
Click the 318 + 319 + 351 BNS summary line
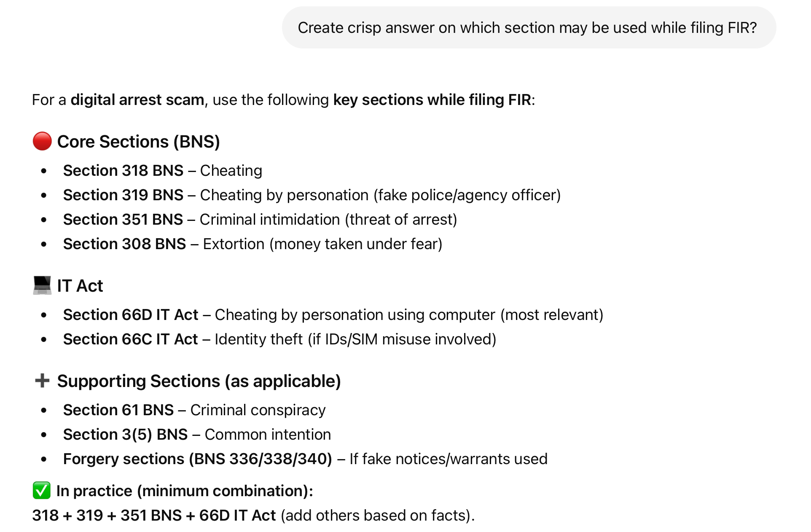(x=253, y=516)
